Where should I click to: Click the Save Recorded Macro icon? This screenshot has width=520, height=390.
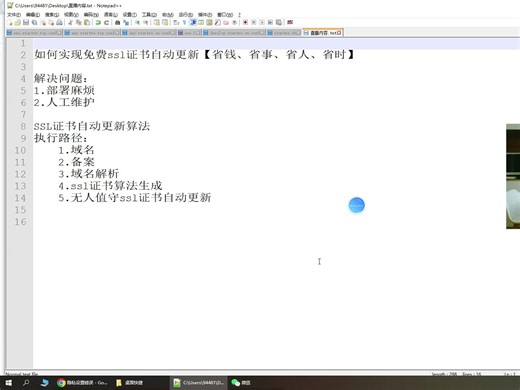click(279, 23)
